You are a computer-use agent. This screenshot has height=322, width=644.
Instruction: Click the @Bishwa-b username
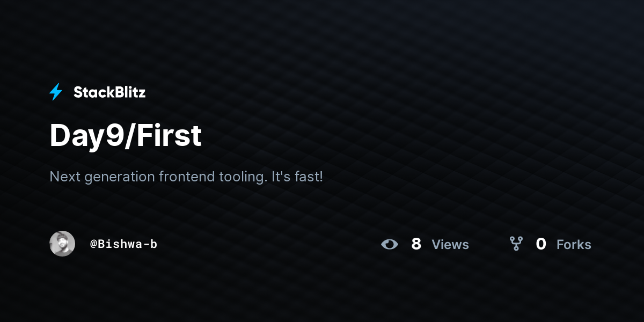point(123,244)
